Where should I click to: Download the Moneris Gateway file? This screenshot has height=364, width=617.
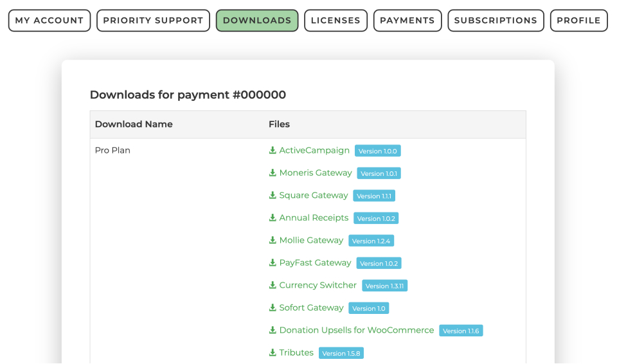pyautogui.click(x=315, y=173)
